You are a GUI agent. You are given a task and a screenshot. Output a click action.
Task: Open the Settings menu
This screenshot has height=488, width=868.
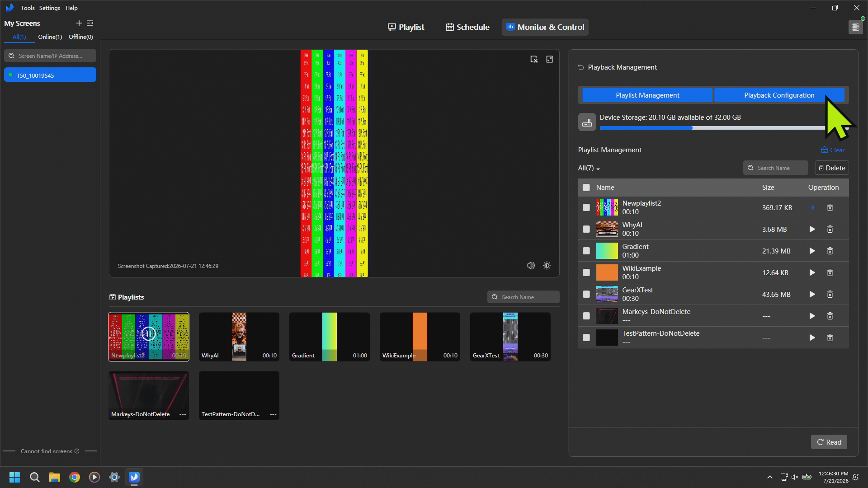pos(50,8)
